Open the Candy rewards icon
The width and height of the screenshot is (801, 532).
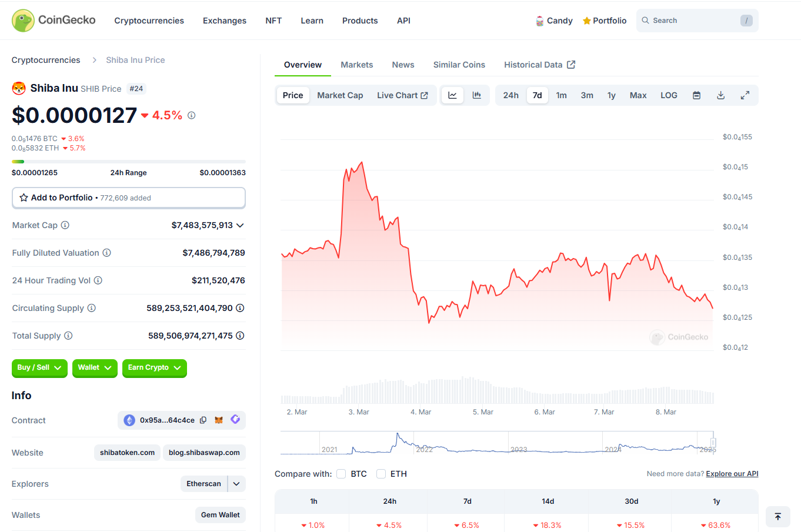(x=540, y=21)
